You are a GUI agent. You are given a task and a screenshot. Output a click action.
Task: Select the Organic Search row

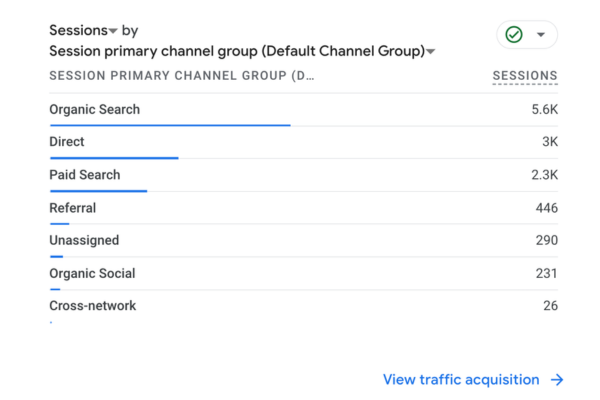click(303, 110)
